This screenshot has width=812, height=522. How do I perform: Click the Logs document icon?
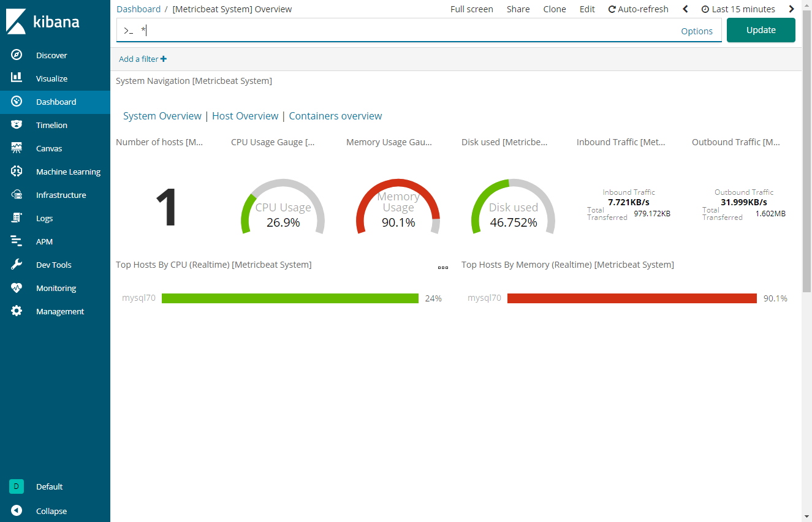tap(17, 218)
